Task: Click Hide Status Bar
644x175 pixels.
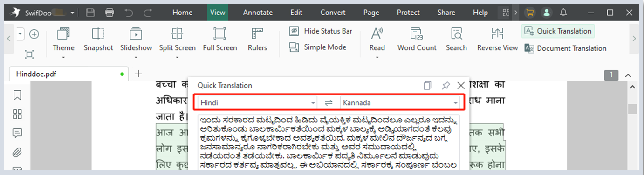Action: coord(321,31)
